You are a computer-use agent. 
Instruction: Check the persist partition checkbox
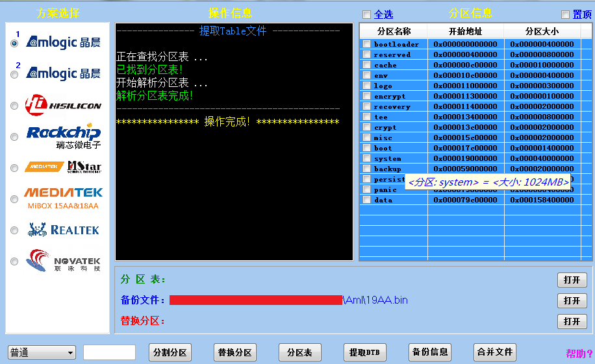click(x=366, y=179)
